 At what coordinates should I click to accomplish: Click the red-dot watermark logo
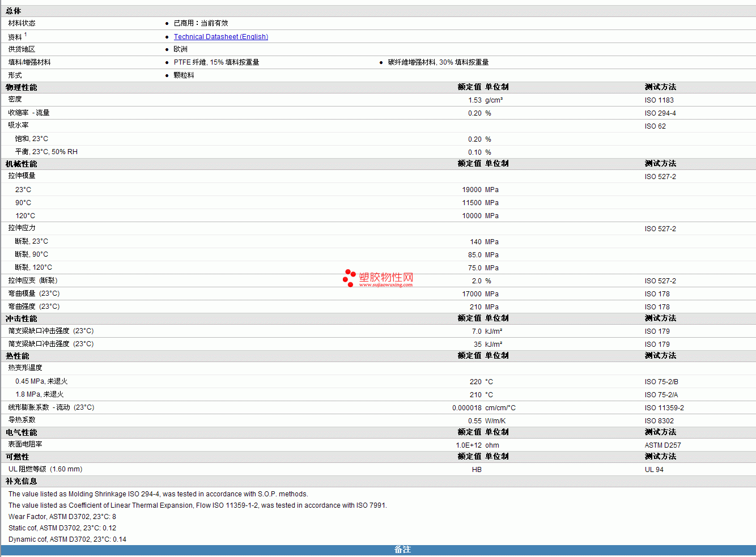349,278
